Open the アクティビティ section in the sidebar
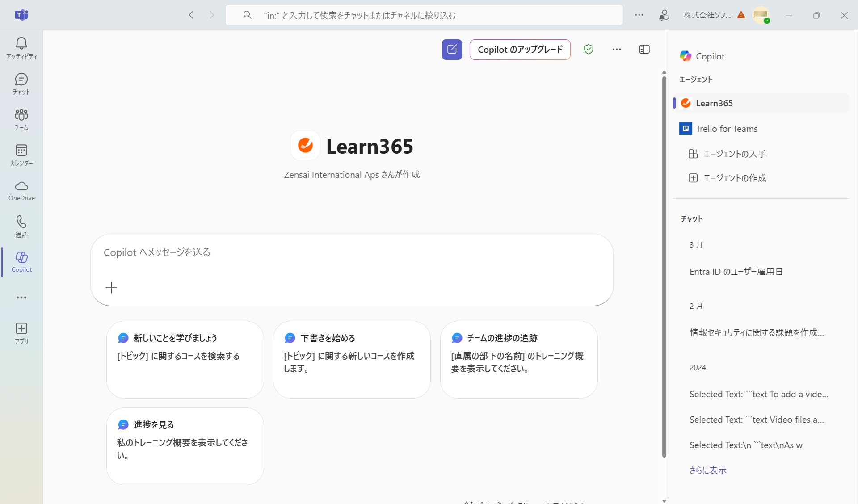The height and width of the screenshot is (504, 858). coord(21,48)
